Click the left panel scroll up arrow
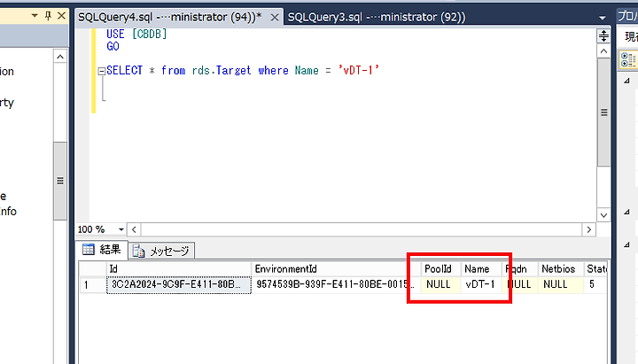The width and height of the screenshot is (638, 364). [x=60, y=57]
